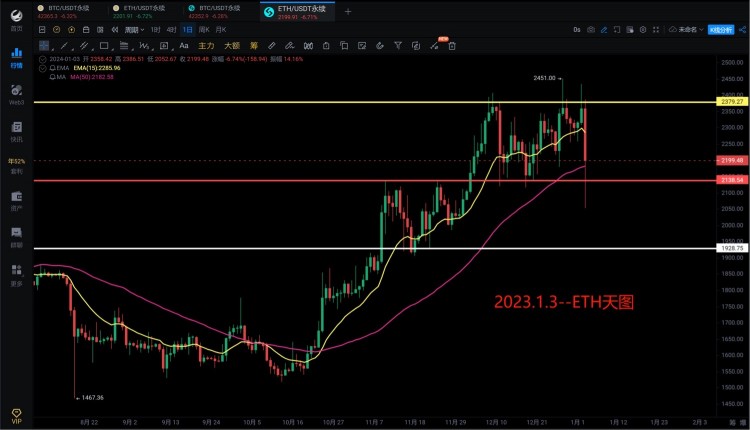Open the 未命名 layout dropdown
Screen dimensions: 750x430
pyautogui.click(x=686, y=30)
